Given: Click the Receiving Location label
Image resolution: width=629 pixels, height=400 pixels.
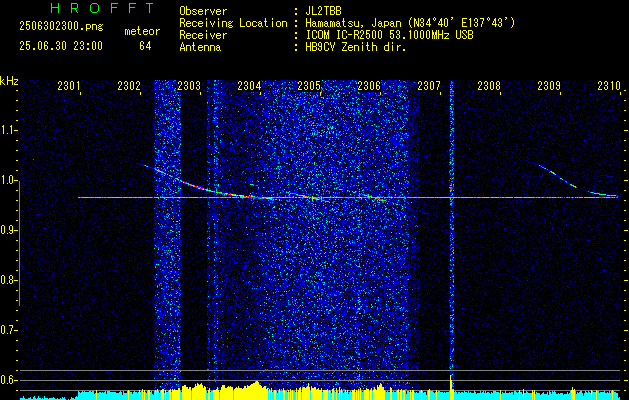Looking at the screenshot, I should [233, 23].
